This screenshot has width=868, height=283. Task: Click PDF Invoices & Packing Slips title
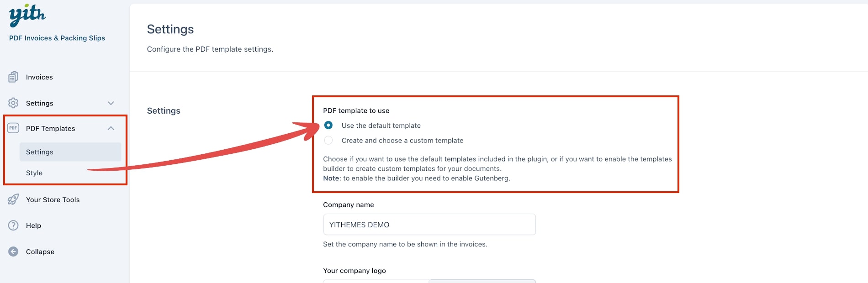(x=57, y=38)
